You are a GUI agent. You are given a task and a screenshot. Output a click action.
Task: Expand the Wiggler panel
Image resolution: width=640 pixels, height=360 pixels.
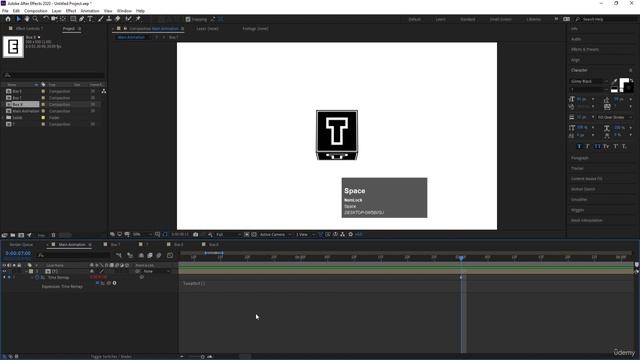(x=577, y=210)
